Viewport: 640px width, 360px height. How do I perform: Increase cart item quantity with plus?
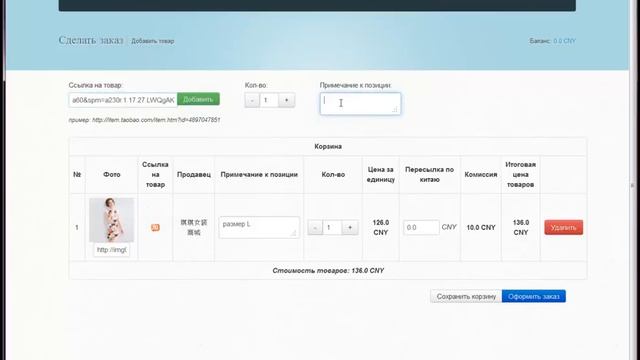click(x=350, y=227)
